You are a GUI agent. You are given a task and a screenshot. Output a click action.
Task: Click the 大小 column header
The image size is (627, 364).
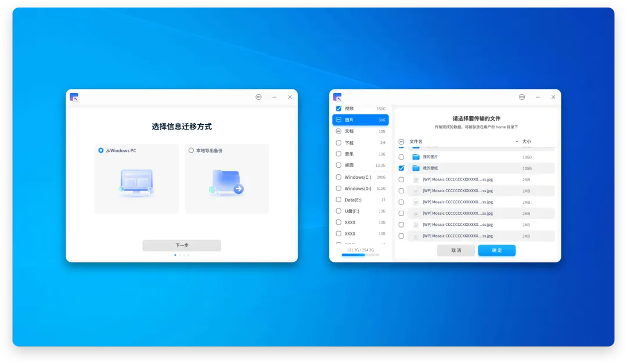click(x=527, y=142)
